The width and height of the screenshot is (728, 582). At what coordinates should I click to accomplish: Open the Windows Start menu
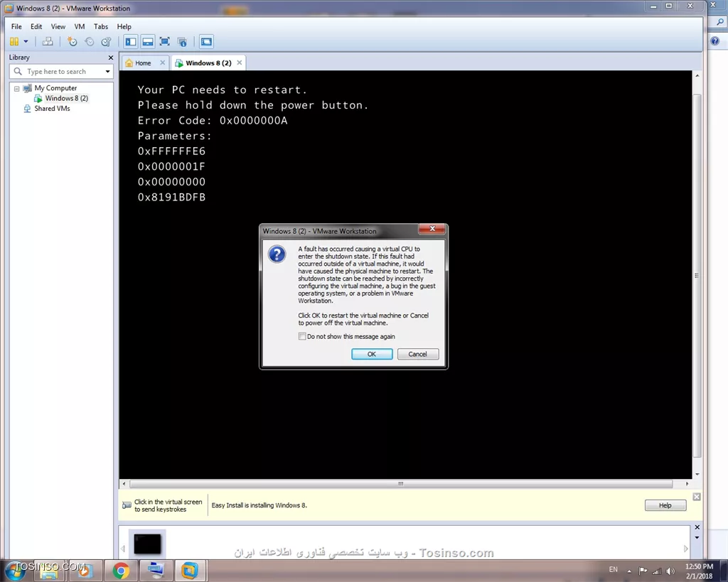[15, 571]
